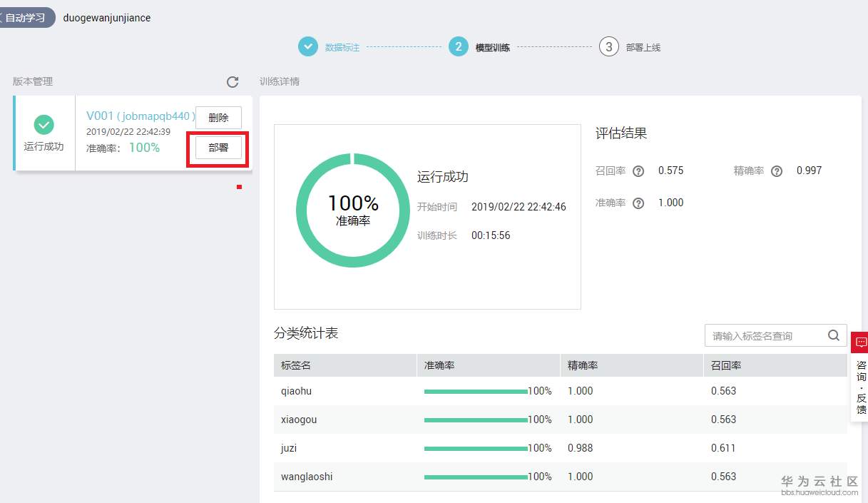Click the help icon next to 召回率
Viewport: 868px width, 503px height.
click(x=638, y=171)
